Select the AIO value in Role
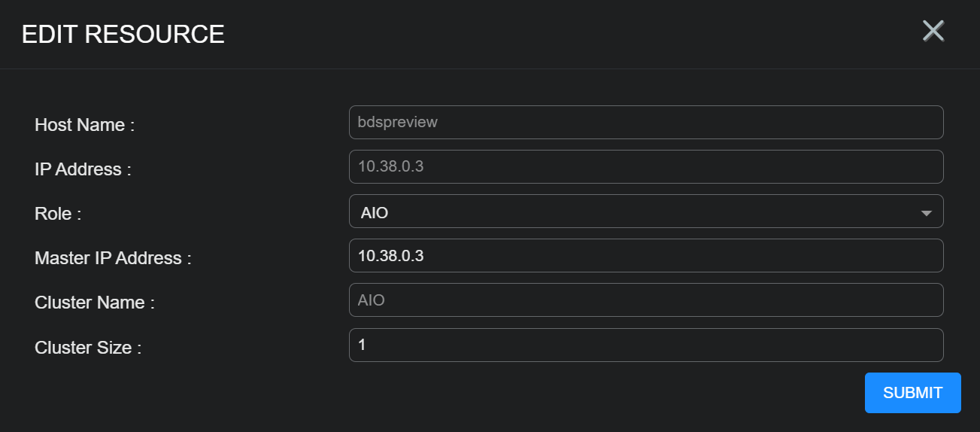This screenshot has width=980, height=432. coord(375,213)
